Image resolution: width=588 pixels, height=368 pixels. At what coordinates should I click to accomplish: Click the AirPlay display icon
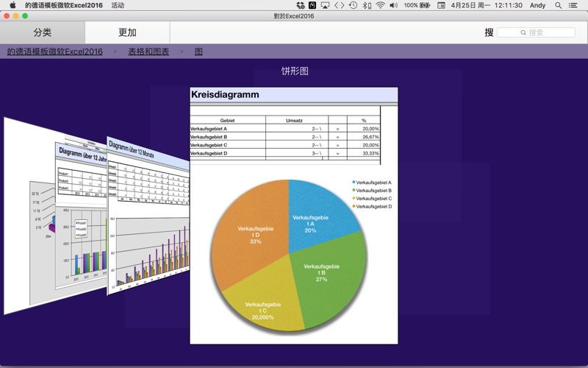point(326,5)
